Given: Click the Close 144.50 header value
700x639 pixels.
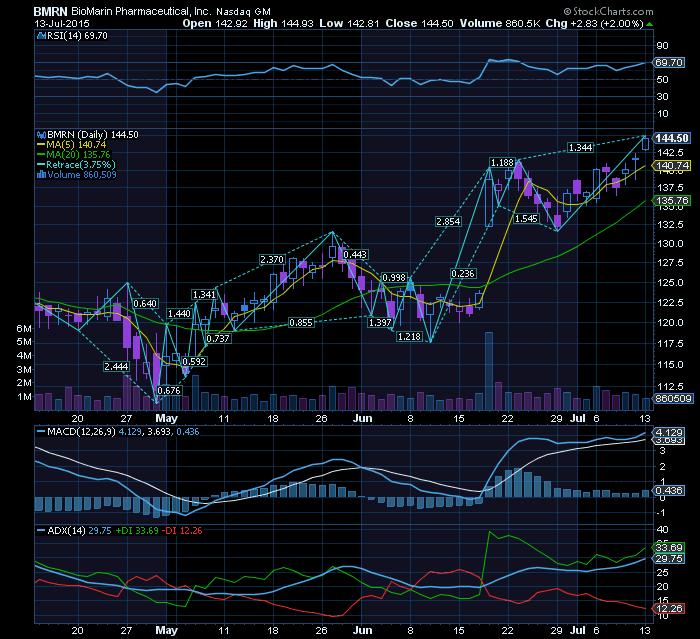Looking at the screenshot, I should [419, 24].
